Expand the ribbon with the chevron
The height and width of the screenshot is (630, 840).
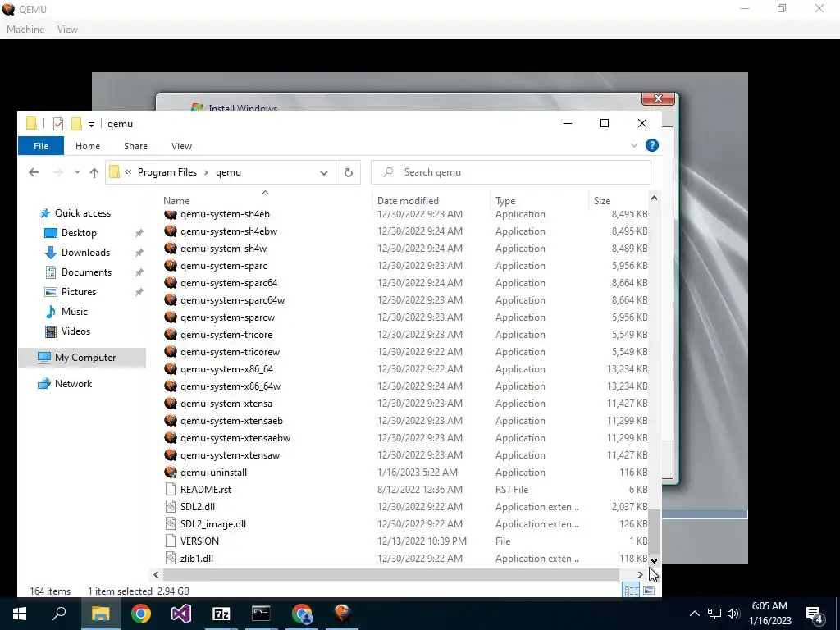click(x=634, y=145)
